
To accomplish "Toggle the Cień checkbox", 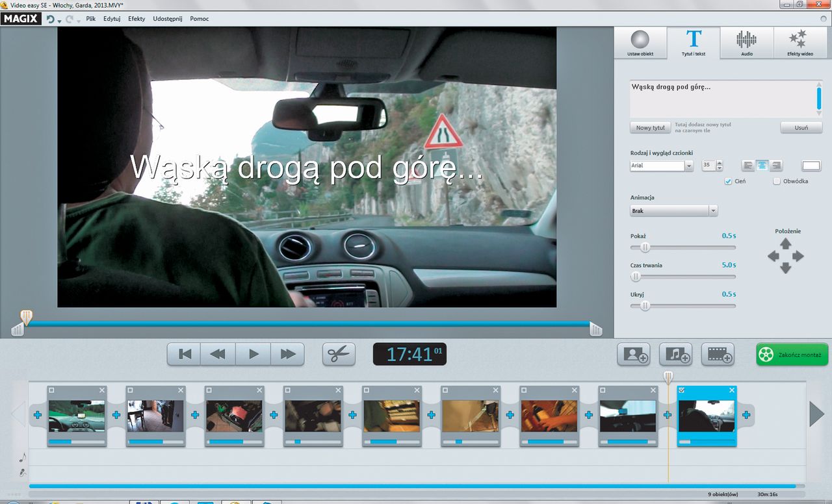I will (728, 181).
